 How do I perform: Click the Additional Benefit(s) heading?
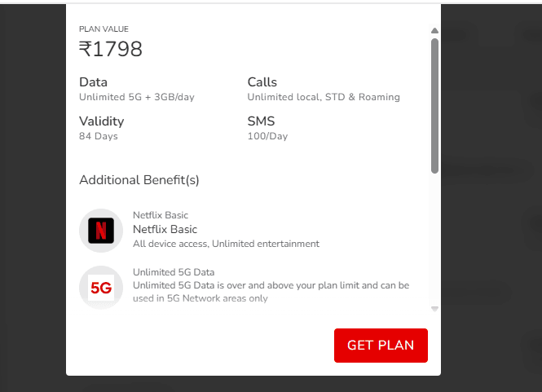tap(139, 179)
